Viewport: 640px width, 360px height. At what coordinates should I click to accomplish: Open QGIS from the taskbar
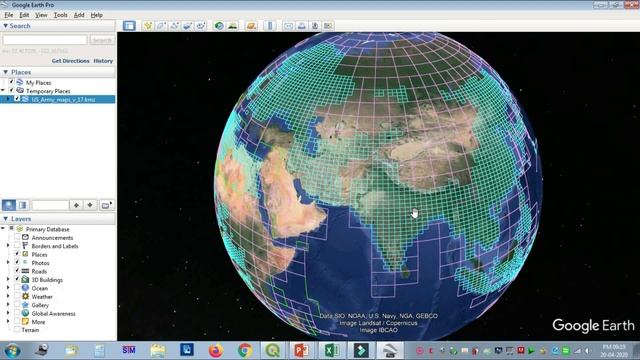(x=273, y=350)
